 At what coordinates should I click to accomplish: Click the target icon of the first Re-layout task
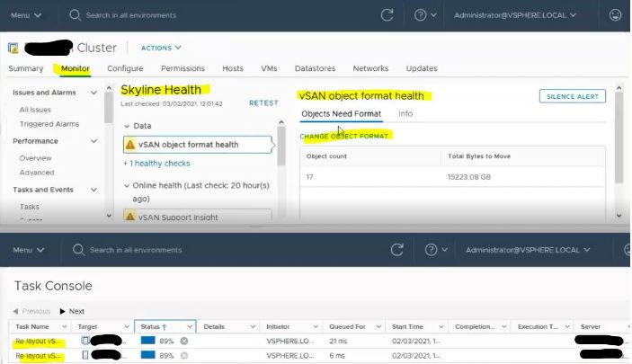85,341
